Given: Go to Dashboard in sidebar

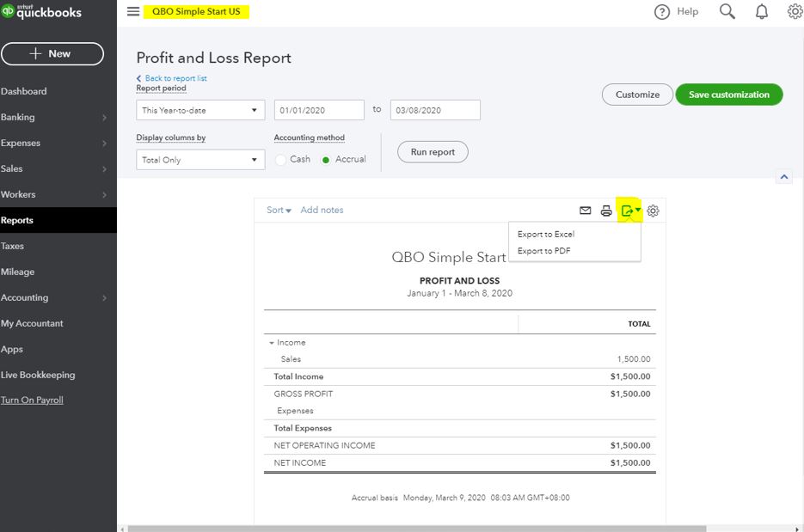Looking at the screenshot, I should 23,91.
